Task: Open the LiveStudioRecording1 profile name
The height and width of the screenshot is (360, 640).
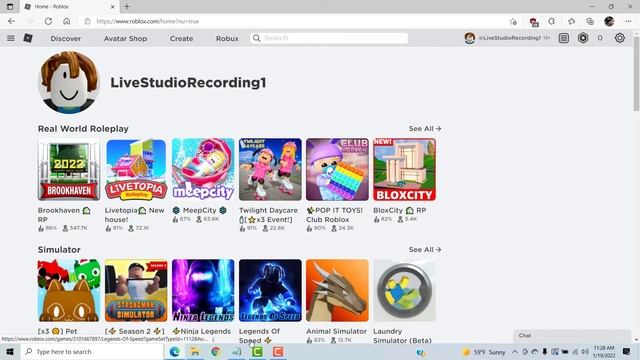Action: pyautogui.click(x=188, y=82)
